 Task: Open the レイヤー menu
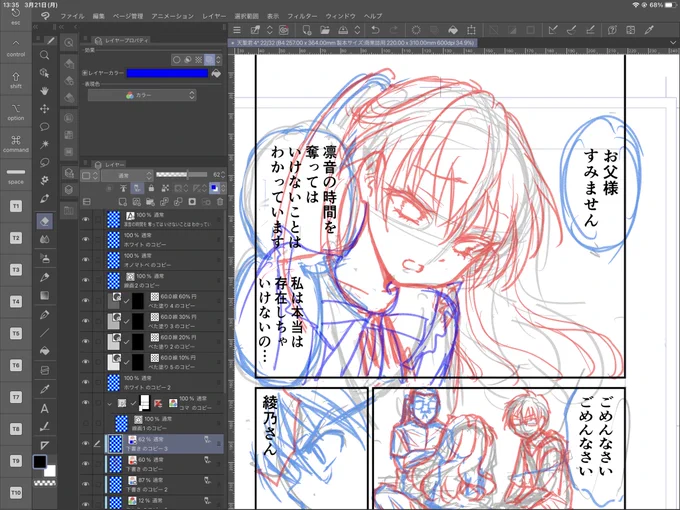coord(214,16)
